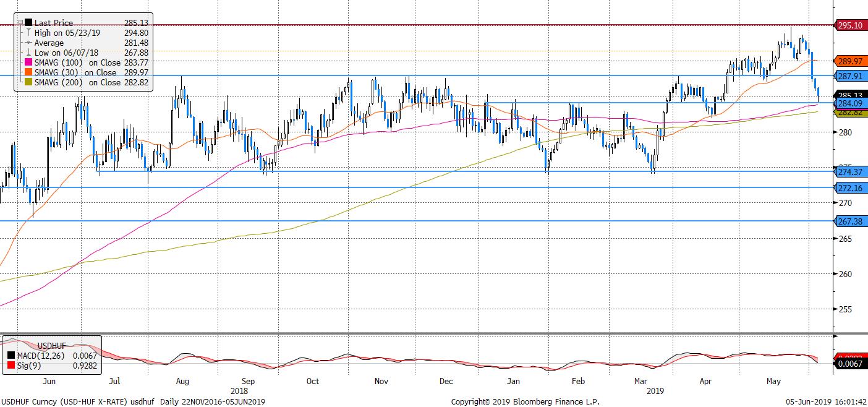Click the 270 price axis label
The width and height of the screenshot is (868, 407).
click(845, 204)
